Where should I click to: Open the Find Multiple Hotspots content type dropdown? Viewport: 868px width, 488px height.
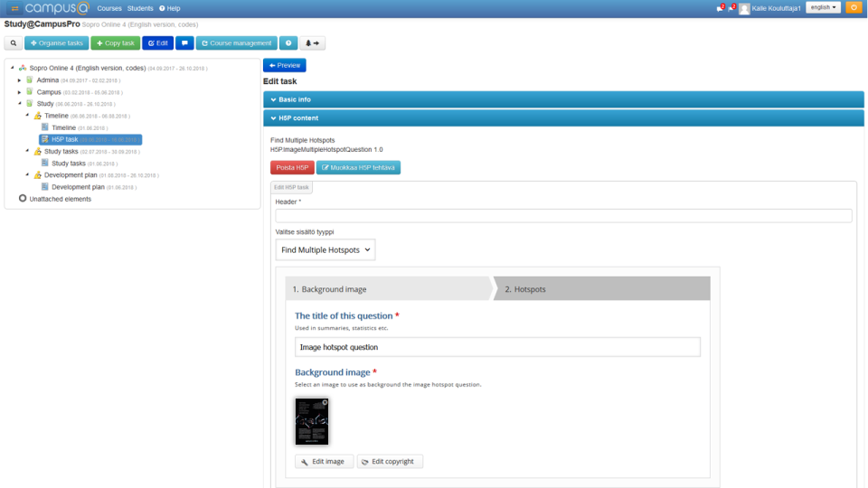click(325, 250)
